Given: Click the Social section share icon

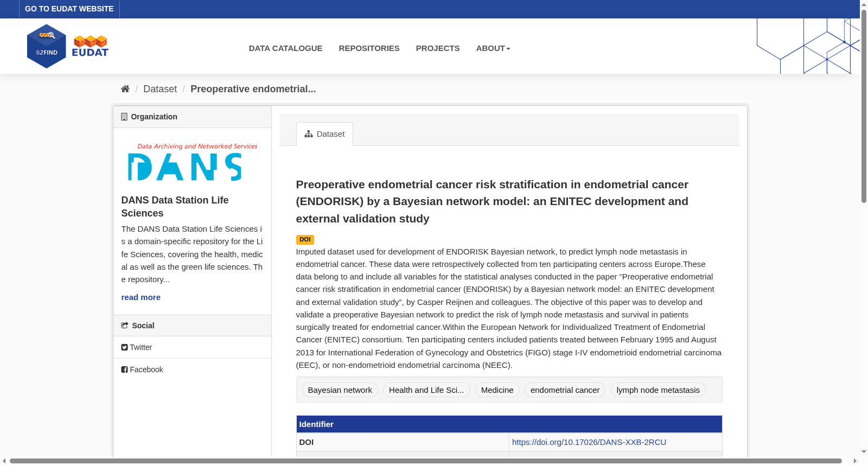Looking at the screenshot, I should [x=125, y=326].
